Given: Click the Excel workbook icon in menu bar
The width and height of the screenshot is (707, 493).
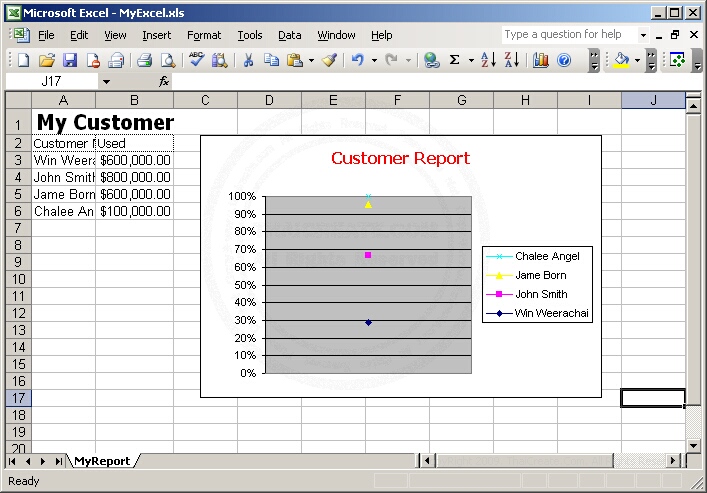Looking at the screenshot, I should (21, 35).
